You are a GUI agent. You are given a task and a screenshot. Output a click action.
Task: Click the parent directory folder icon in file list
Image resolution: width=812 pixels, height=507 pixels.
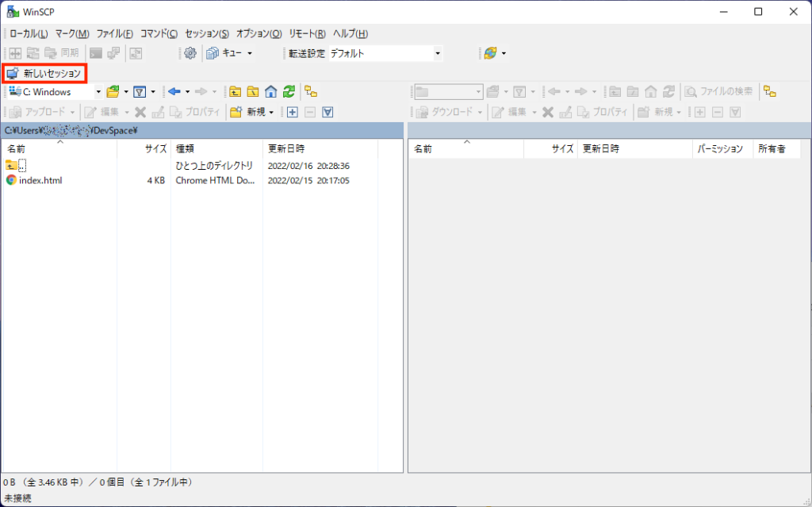(11, 165)
